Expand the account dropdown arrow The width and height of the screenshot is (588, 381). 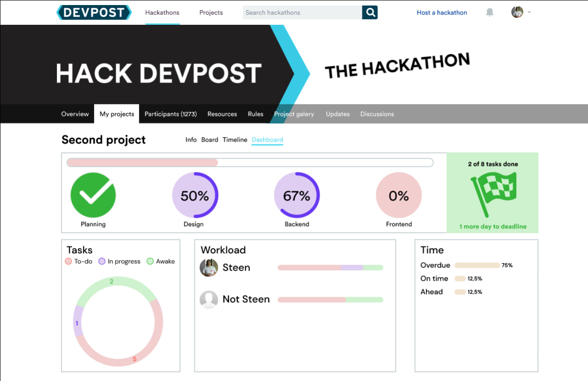coord(529,12)
